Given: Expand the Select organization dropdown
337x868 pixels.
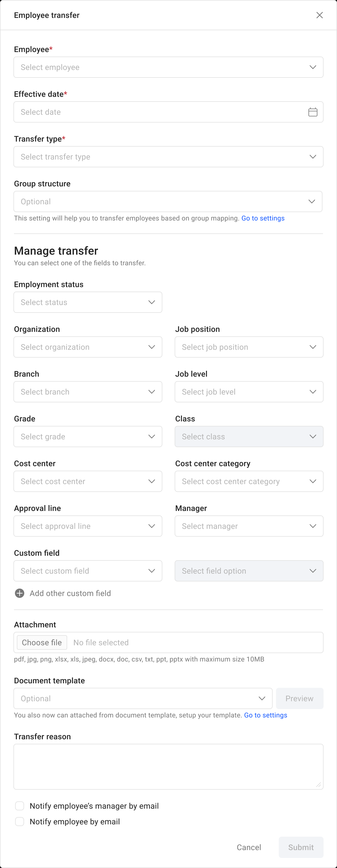Looking at the screenshot, I should pyautogui.click(x=88, y=347).
